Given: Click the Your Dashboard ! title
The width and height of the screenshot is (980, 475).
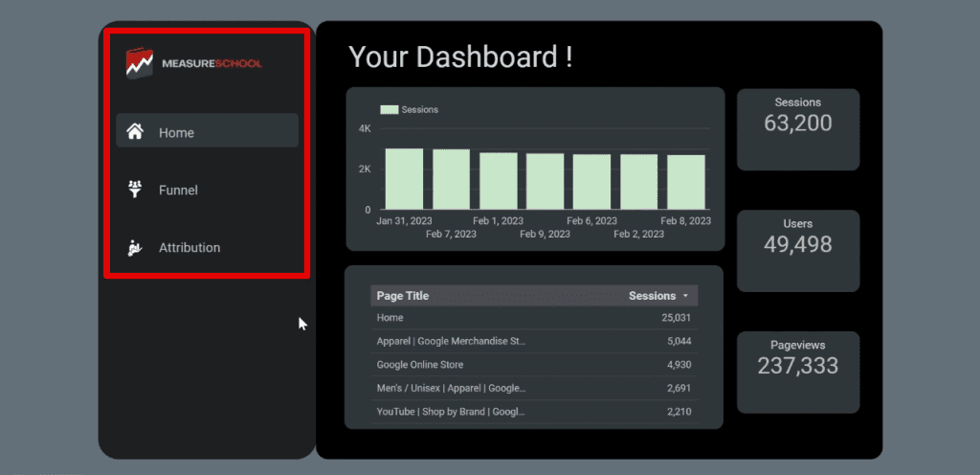Looking at the screenshot, I should [x=460, y=57].
